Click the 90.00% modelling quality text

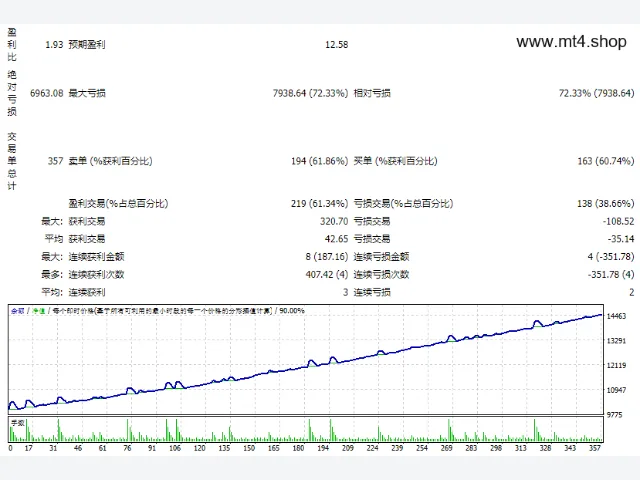(292, 311)
